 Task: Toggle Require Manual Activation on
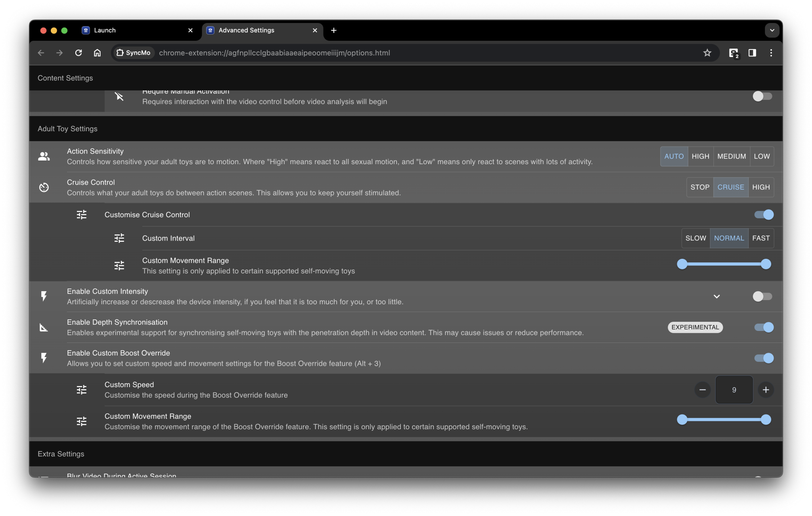tap(762, 96)
